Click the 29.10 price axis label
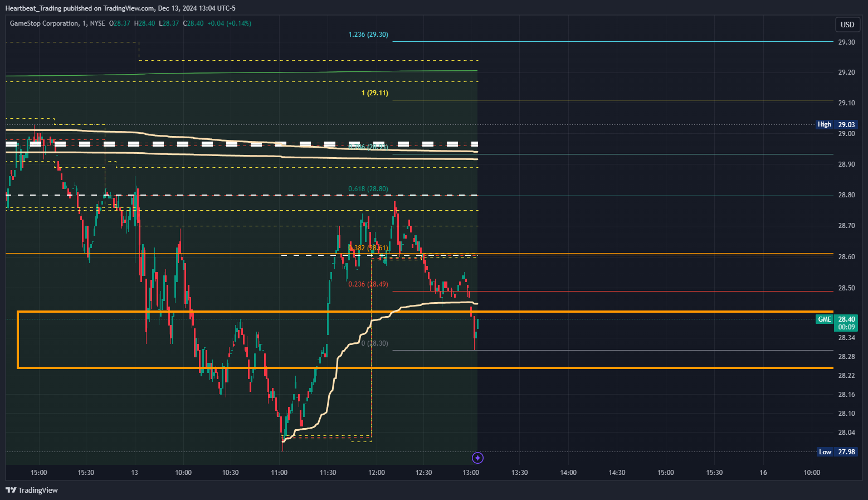 846,103
